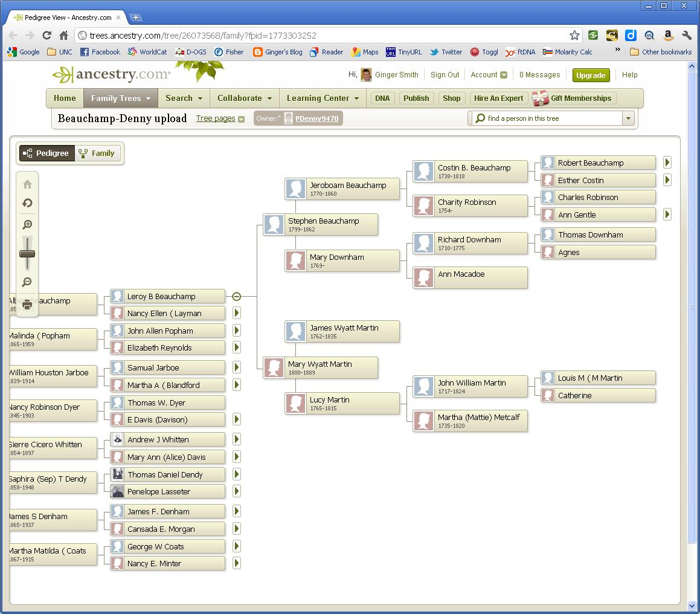Select the Pedigree view toggle
Viewport: 700px width, 614px height.
pyautogui.click(x=47, y=153)
